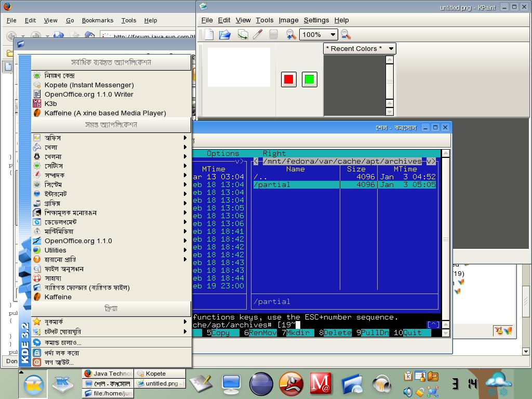Viewport: 532px width, 399px height.
Task: Open KPaint Tools menu
Action: 264,20
